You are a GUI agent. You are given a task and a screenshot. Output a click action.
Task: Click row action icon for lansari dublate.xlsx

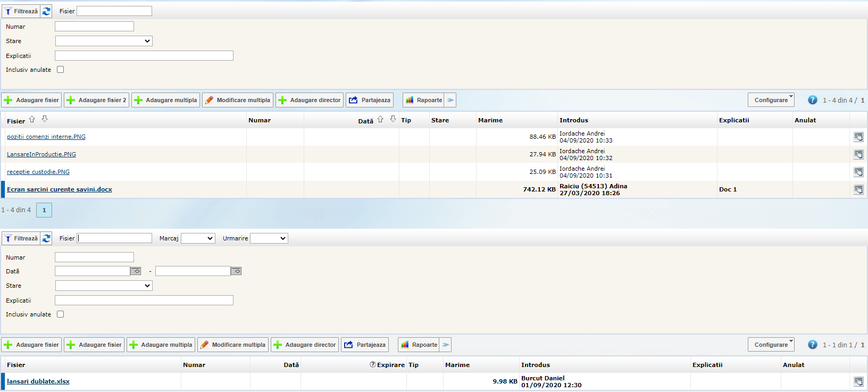[858, 381]
